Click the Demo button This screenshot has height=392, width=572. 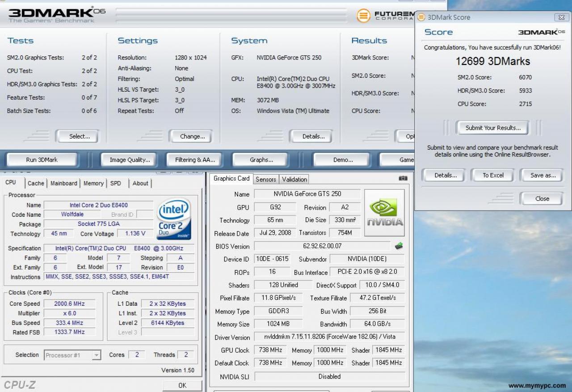343,160
